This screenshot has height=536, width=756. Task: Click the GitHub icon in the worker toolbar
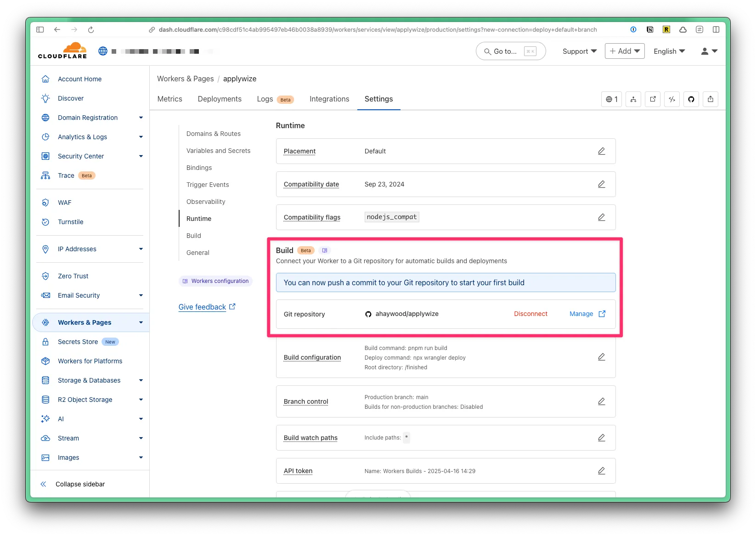691,99
